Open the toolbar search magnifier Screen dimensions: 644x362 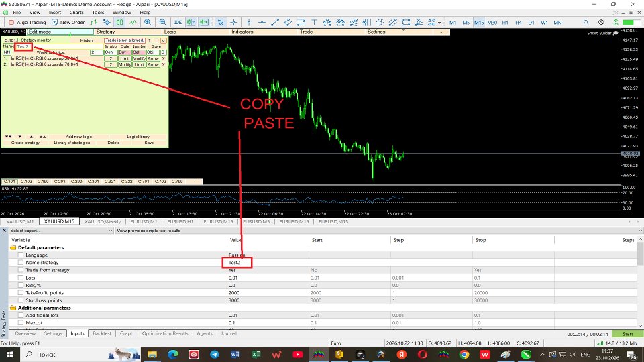click(x=586, y=23)
